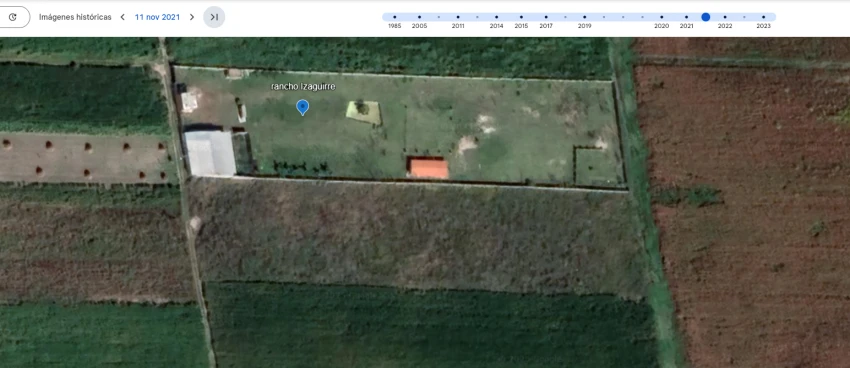Select the 2011 timeline marker

coord(458,17)
